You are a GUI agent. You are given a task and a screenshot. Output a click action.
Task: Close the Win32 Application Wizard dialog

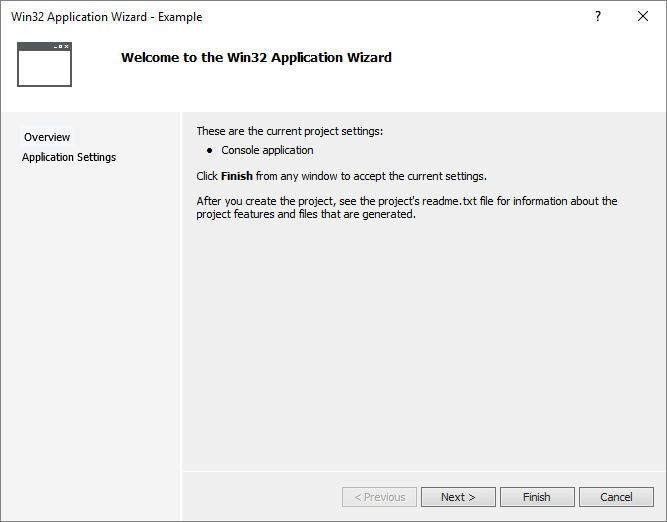pyautogui.click(x=643, y=17)
